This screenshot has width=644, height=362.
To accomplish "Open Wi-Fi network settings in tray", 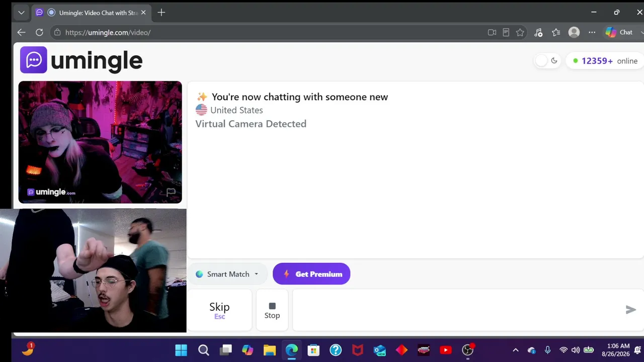I will click(563, 350).
